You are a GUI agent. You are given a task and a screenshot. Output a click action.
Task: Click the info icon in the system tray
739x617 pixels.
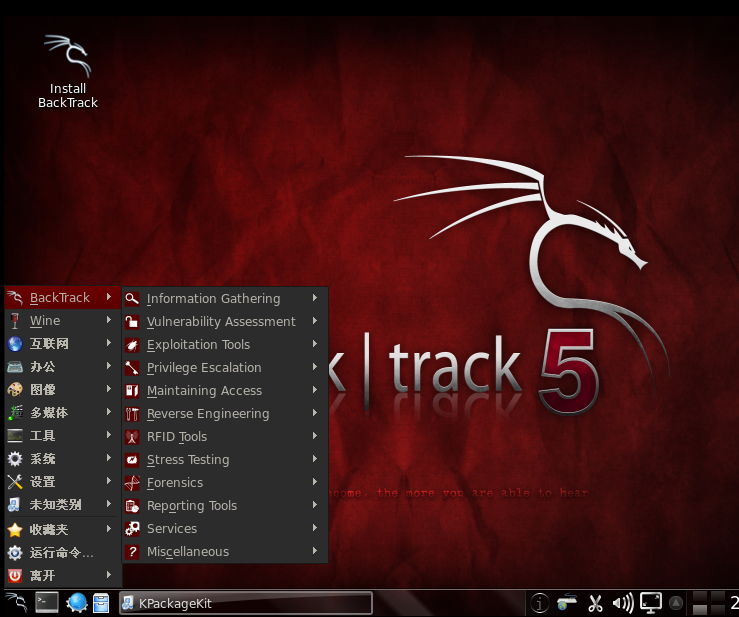point(540,603)
